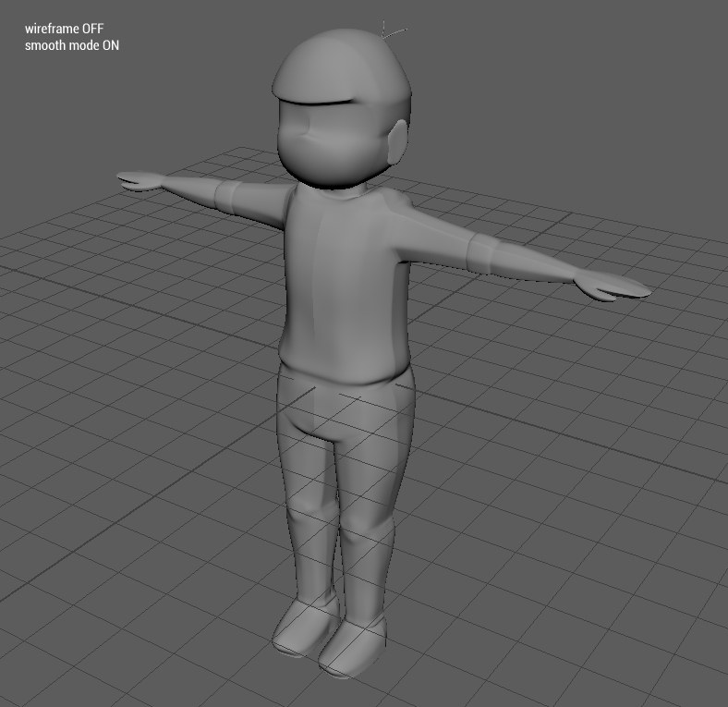Screen dimensions: 728x707
Task: Click the character's nose
Action: 302,137
